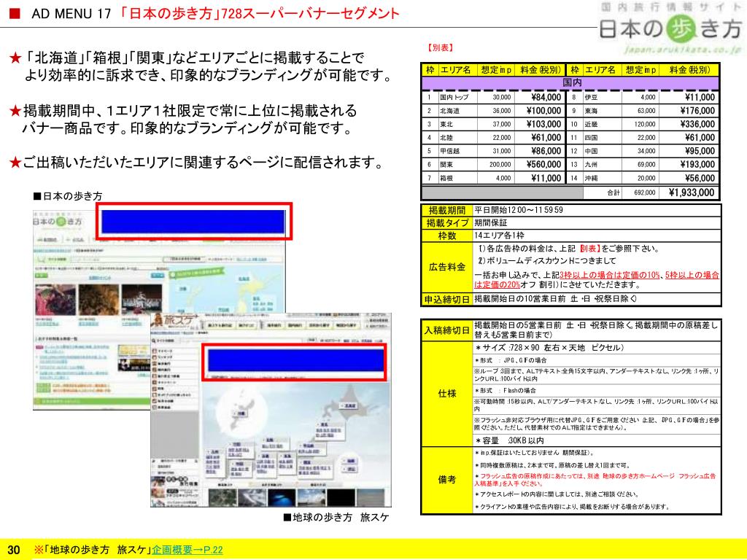This screenshot has height=560, width=747.
Task: Click the ¥95,000 price for 中国
Action: pos(700,151)
